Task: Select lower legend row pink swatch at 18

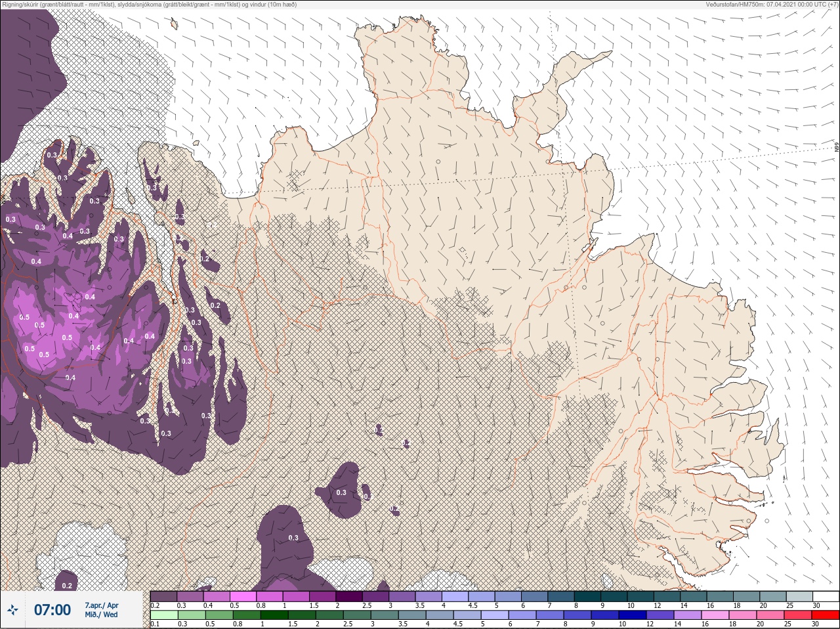Action: click(743, 615)
